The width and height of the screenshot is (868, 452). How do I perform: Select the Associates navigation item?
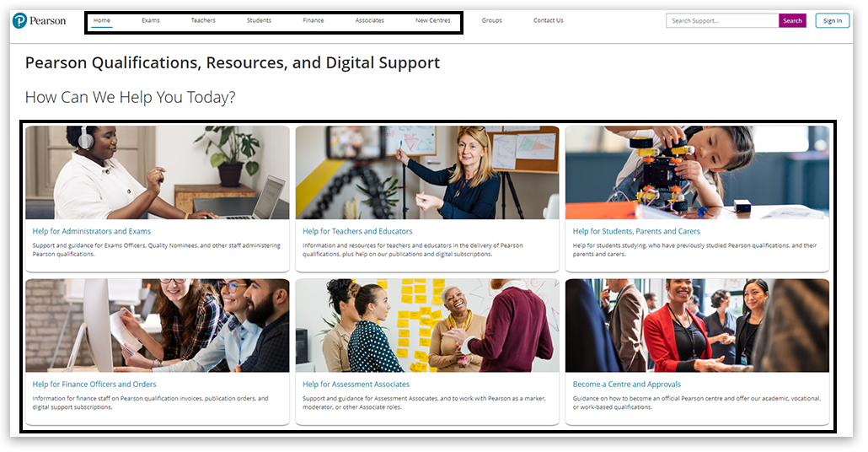pyautogui.click(x=370, y=20)
